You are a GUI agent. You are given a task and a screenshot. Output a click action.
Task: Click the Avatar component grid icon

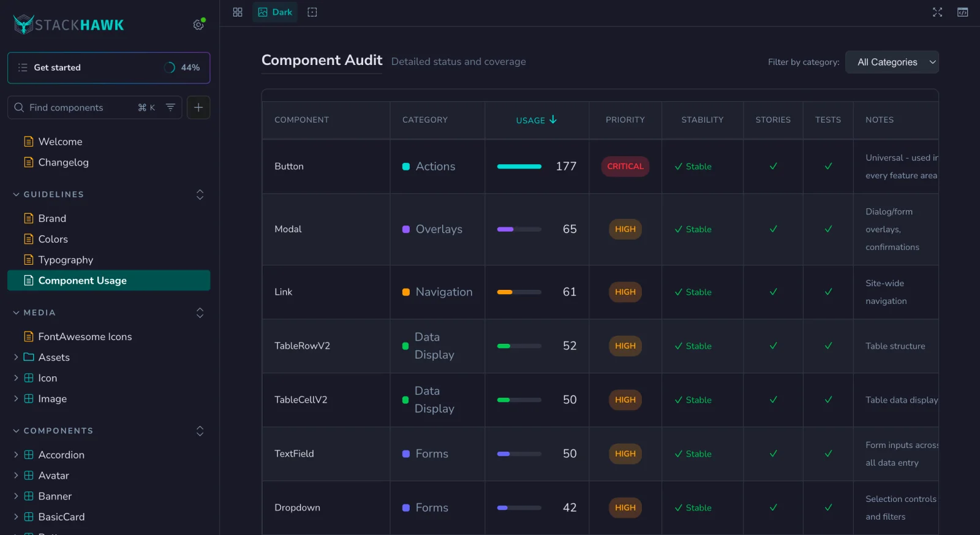tap(29, 476)
